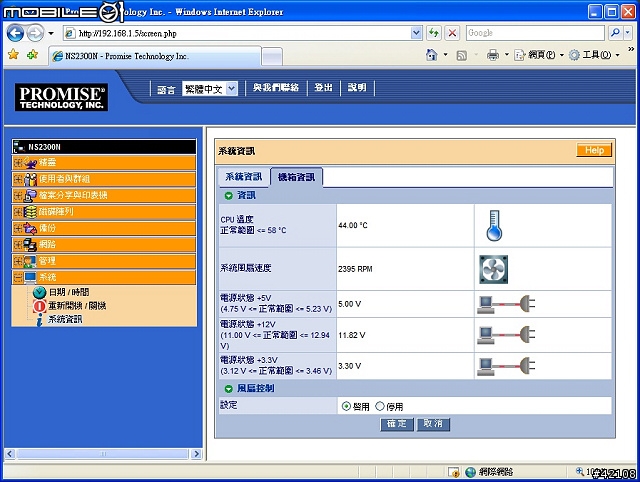The height and width of the screenshot is (482, 640).
Task: Click the Google search box
Action: coord(535,33)
